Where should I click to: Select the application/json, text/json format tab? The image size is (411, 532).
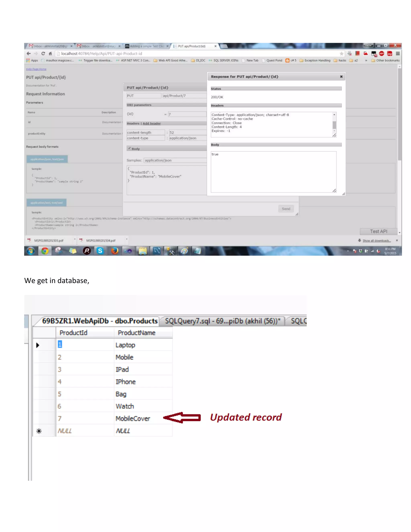coord(47,159)
